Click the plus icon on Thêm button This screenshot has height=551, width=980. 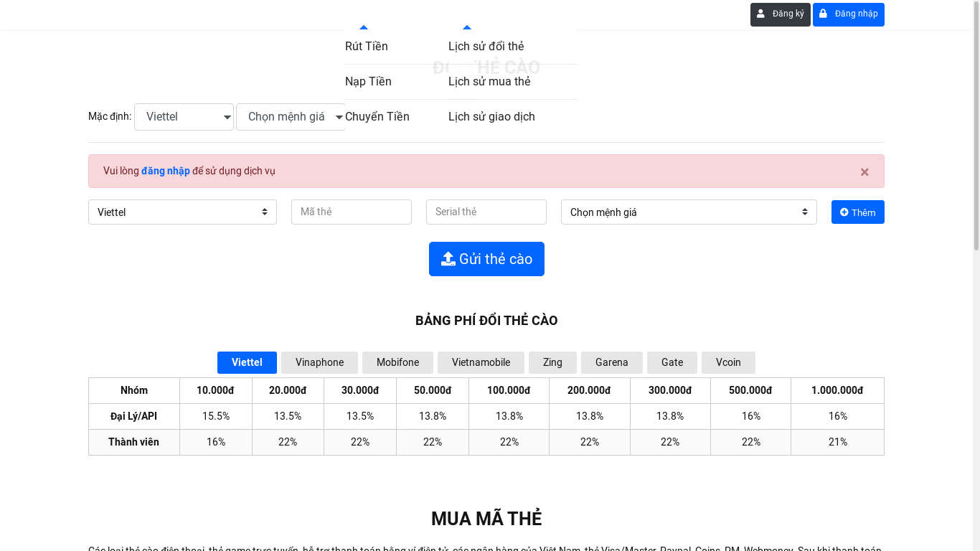[x=844, y=212]
